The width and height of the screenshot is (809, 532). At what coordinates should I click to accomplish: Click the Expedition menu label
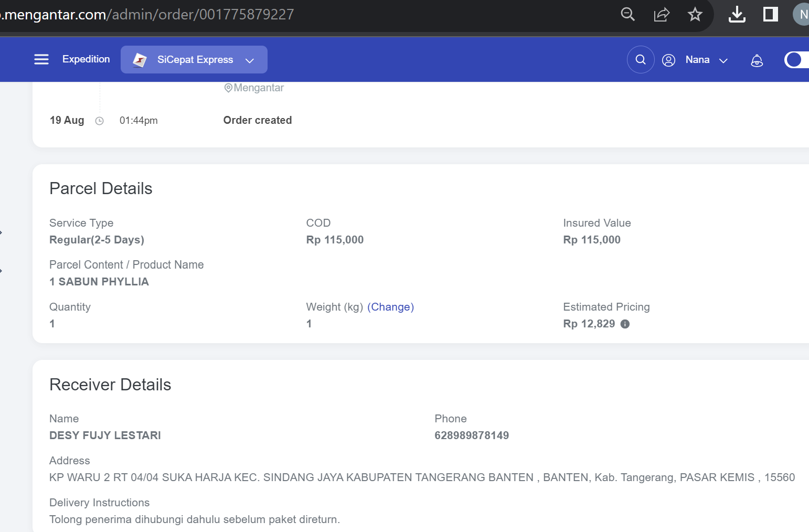(86, 59)
